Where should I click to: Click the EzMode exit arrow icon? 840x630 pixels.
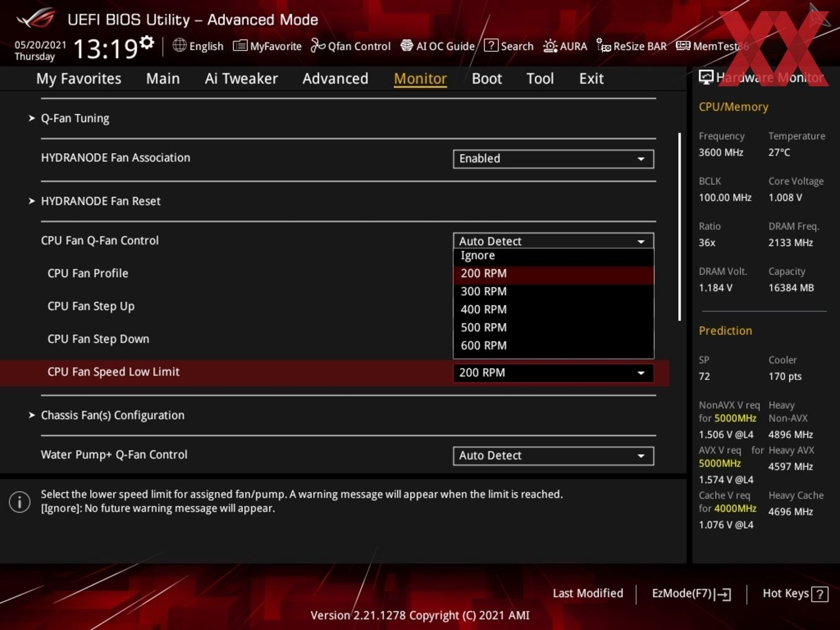point(723,594)
